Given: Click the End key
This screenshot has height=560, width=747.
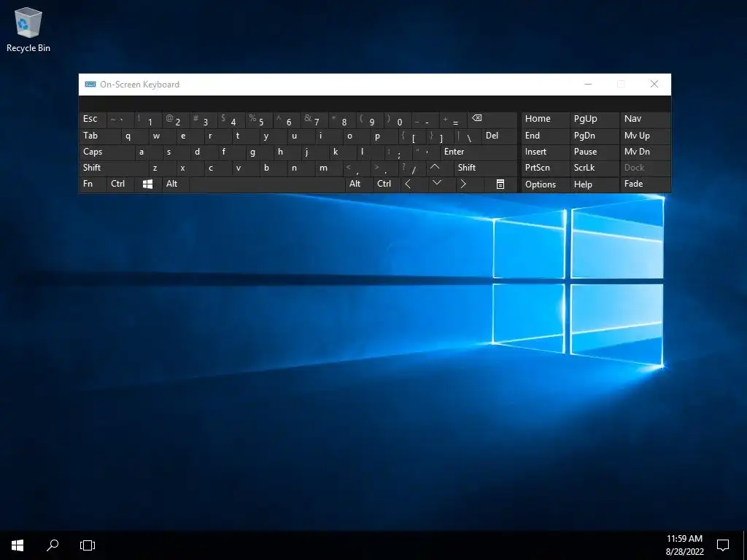Looking at the screenshot, I should point(545,136).
